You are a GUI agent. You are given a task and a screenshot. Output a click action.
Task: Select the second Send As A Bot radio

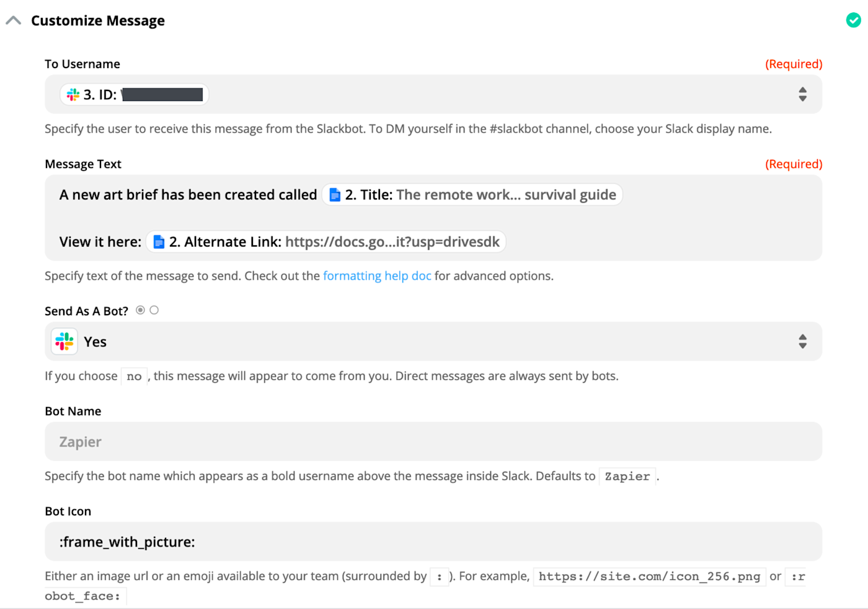click(x=154, y=310)
